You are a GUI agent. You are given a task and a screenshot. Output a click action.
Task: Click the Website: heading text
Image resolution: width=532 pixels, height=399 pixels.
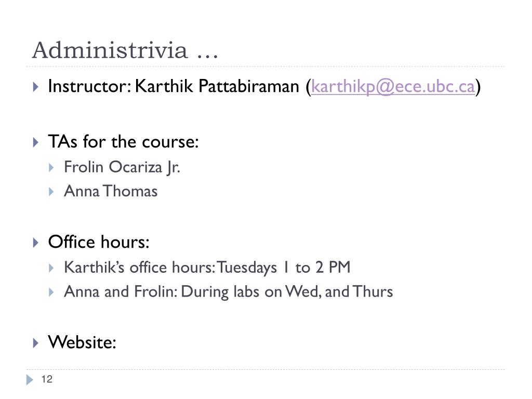82,342
